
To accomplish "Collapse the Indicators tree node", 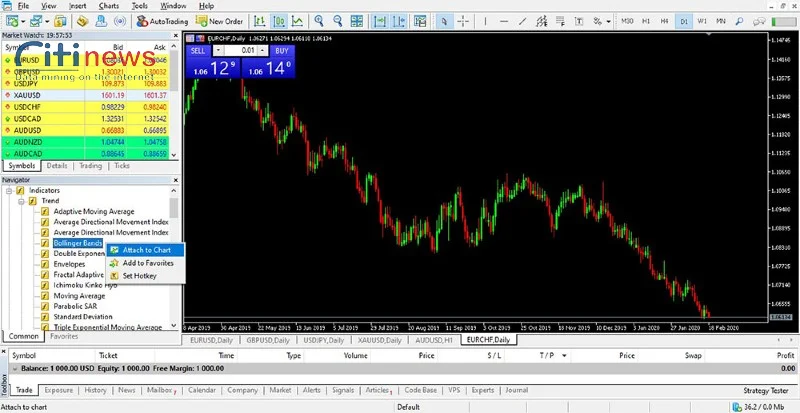I will [x=9, y=190].
